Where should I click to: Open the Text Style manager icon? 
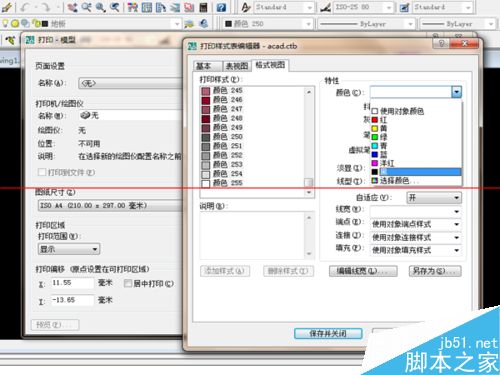[x=246, y=7]
